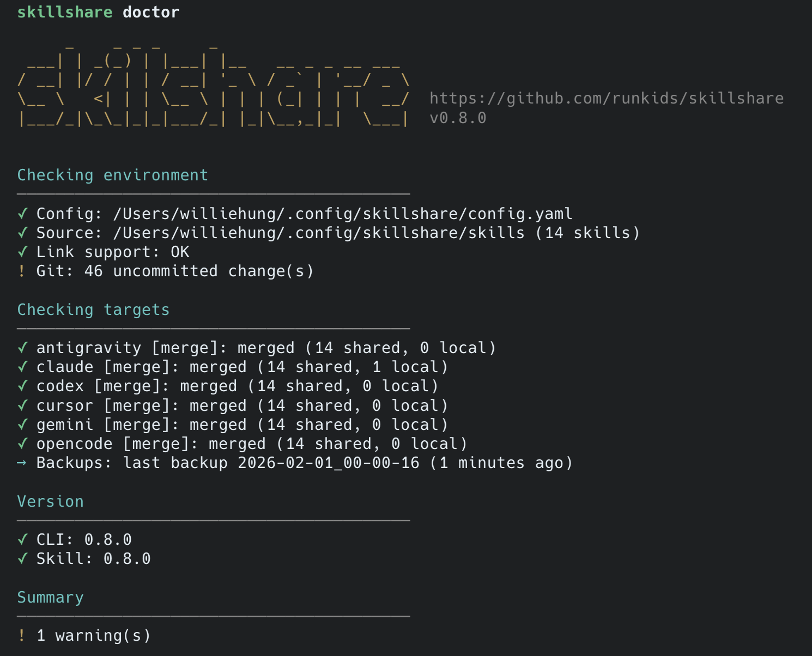Image resolution: width=812 pixels, height=656 pixels.
Task: Click the warning exclamation beside Git line
Action: [x=22, y=271]
